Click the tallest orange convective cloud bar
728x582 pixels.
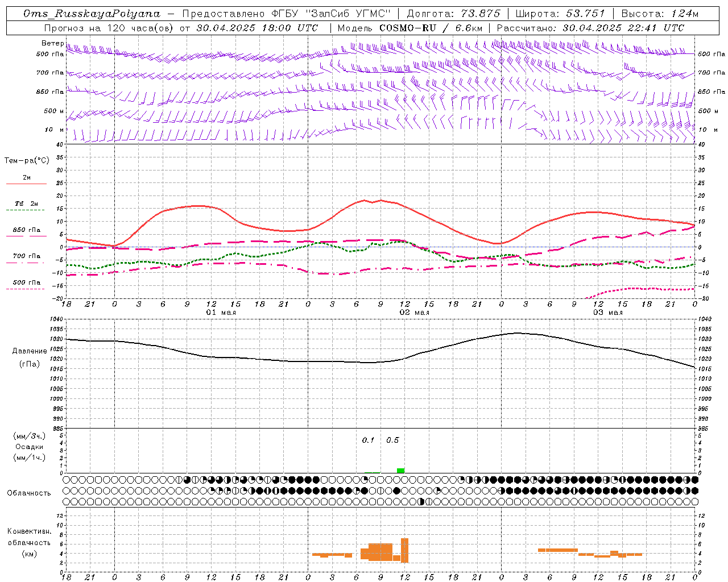tap(404, 550)
